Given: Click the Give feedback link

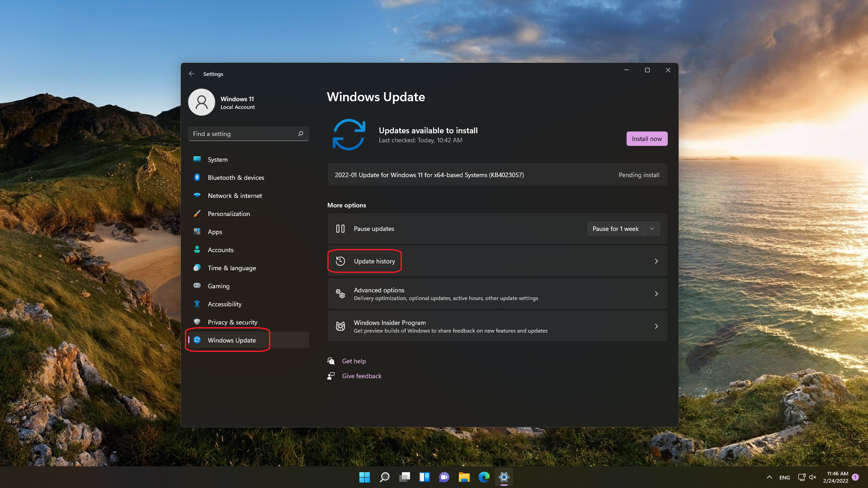Looking at the screenshot, I should [x=362, y=376].
